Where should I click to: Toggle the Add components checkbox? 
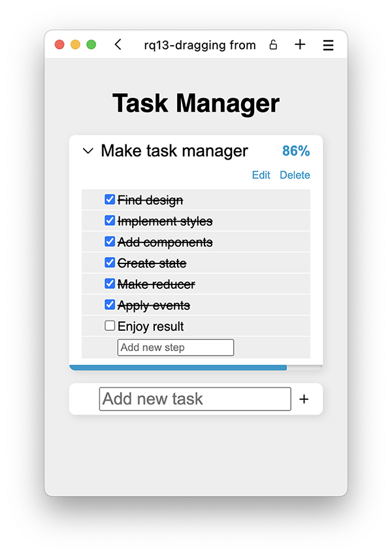[110, 242]
